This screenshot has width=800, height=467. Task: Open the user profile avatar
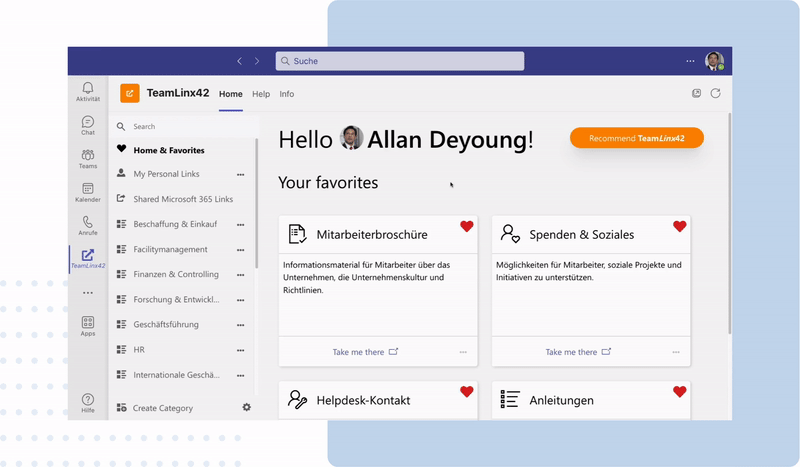(x=714, y=61)
